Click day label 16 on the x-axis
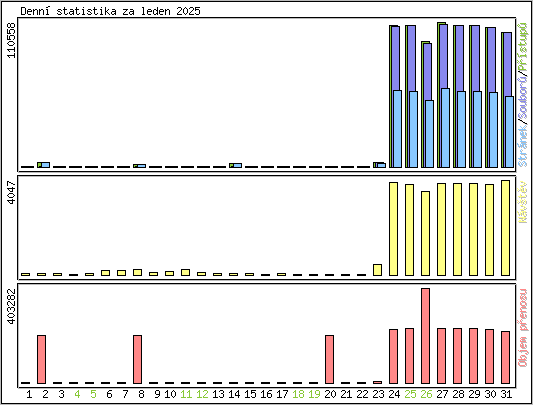Screen dimensions: 533x405 pos(266,394)
